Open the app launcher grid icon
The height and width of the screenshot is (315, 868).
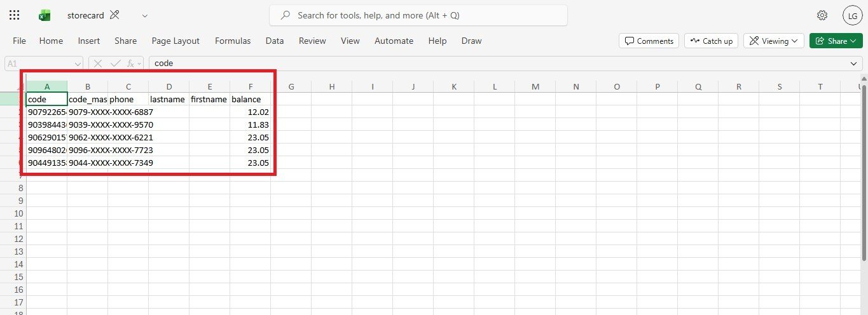[15, 15]
